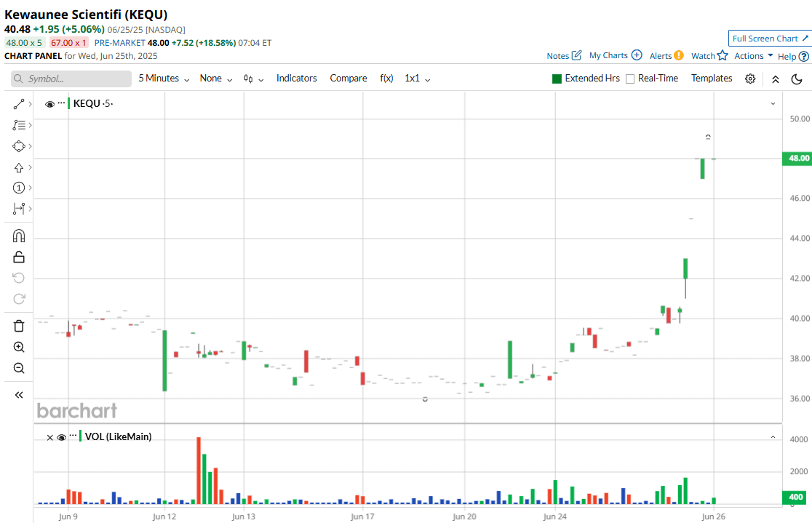The image size is (812, 523).
Task: Click the Notes edit icon
Action: (577, 55)
